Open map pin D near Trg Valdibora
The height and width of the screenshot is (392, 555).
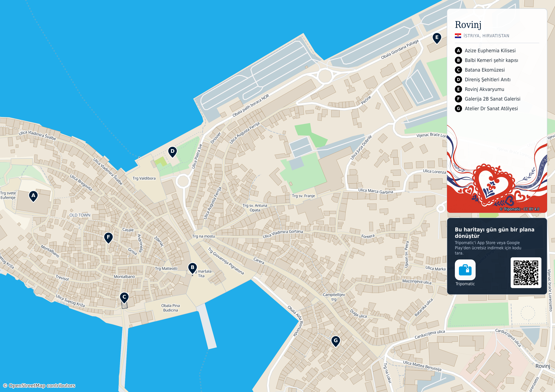[172, 152]
